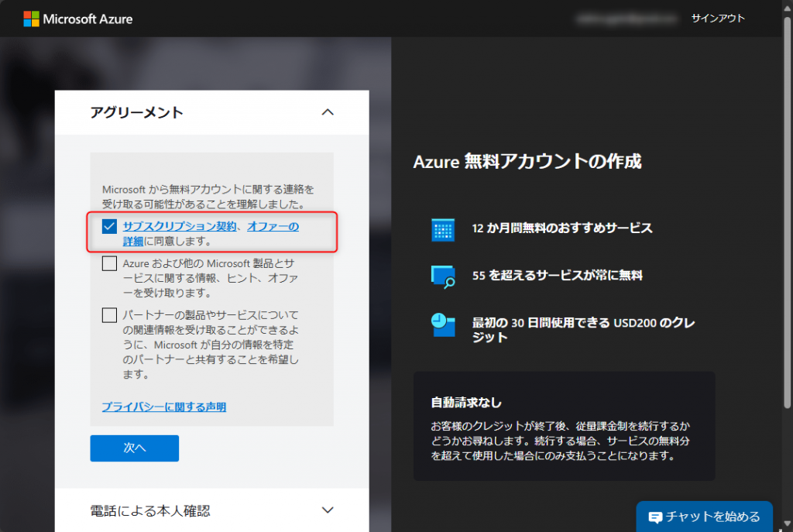Click the USD200 のクレジット text
Viewport: 793px width, 532px height.
tap(583, 330)
